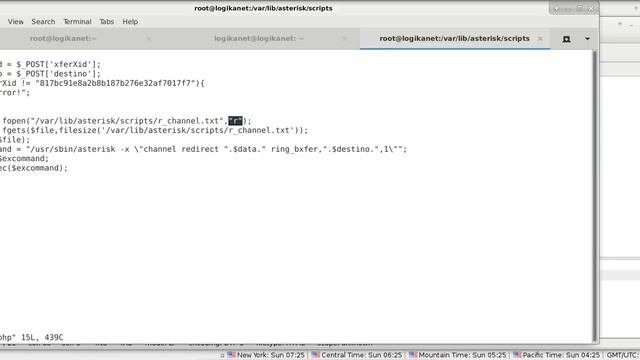The width and height of the screenshot is (640, 360).
Task: Open a new terminal tab with the icon
Action: (x=566, y=39)
